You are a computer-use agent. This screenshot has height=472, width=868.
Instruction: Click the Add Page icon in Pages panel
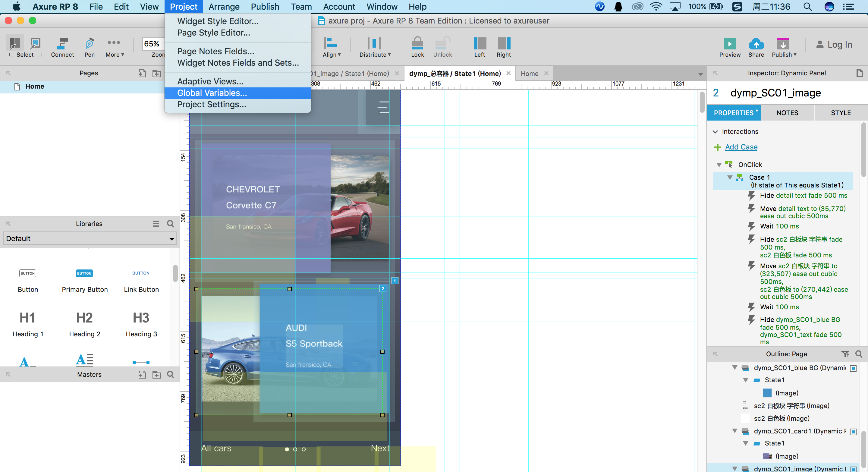coord(142,73)
